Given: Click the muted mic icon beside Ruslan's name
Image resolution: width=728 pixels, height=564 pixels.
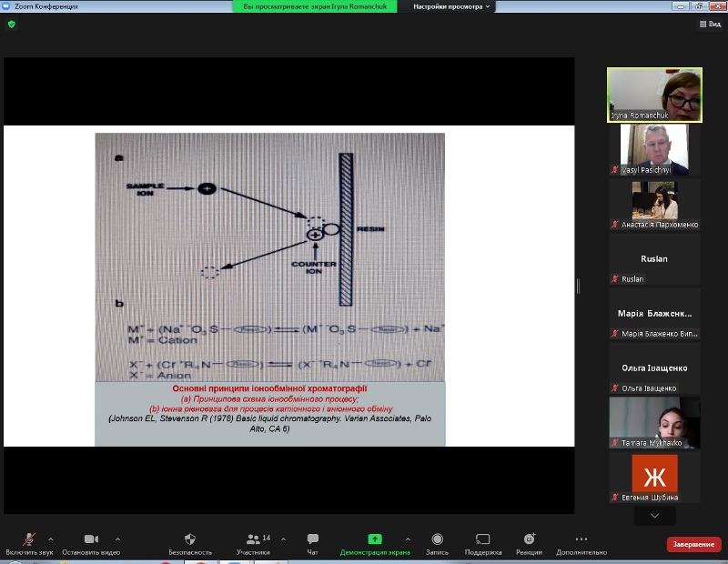Looking at the screenshot, I should click(615, 279).
